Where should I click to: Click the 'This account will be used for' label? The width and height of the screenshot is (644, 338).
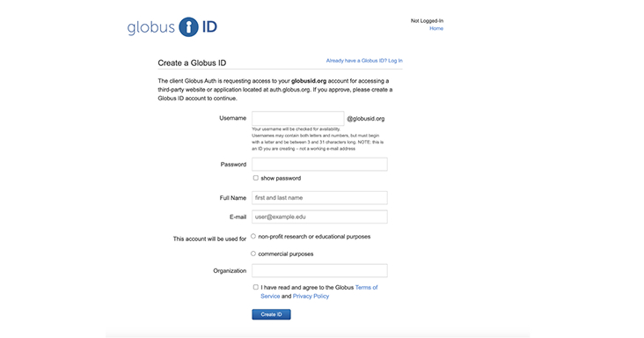tap(209, 239)
